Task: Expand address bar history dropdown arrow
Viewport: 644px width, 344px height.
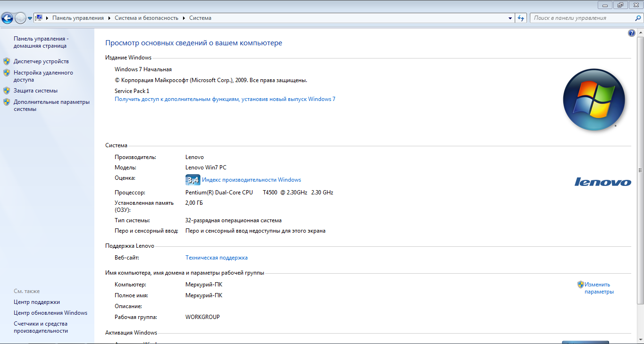Action: (510, 18)
